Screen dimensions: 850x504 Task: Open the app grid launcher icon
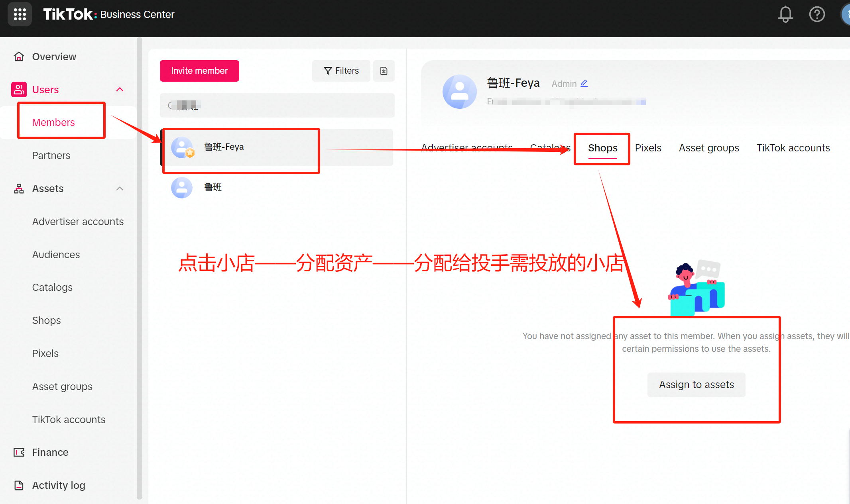(20, 14)
